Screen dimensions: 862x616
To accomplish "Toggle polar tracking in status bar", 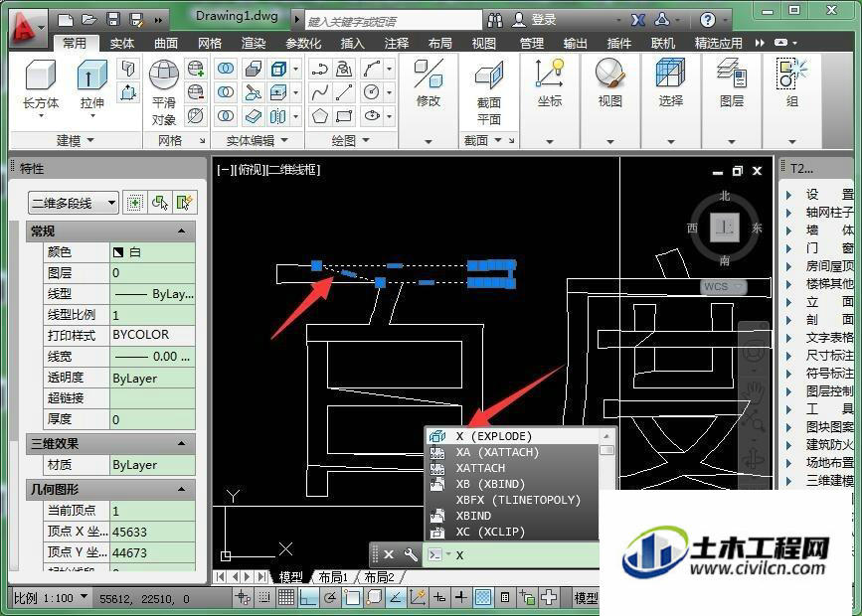I will [330, 597].
